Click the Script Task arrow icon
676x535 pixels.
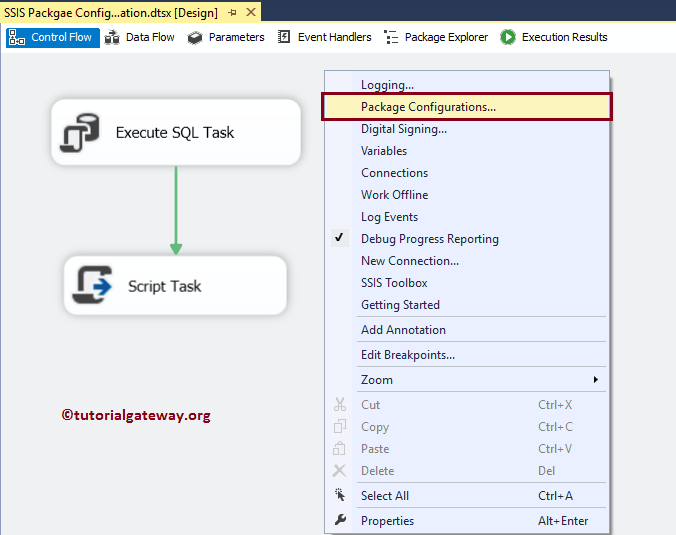point(93,285)
